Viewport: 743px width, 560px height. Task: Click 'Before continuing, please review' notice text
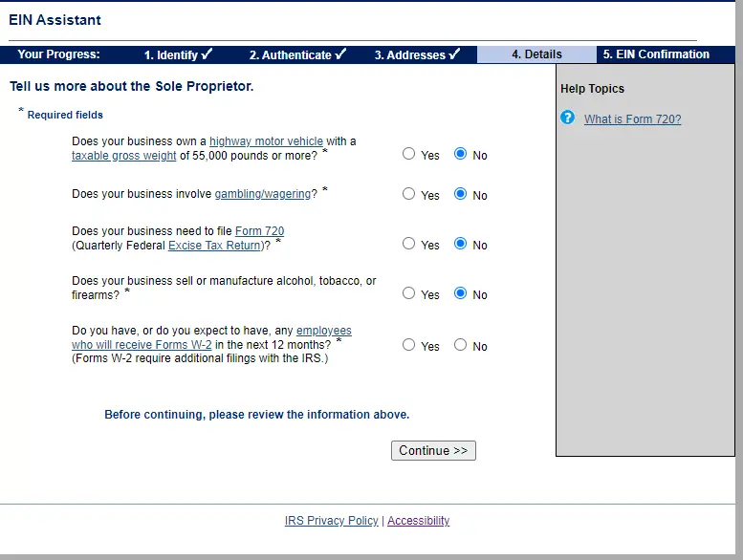coord(257,414)
